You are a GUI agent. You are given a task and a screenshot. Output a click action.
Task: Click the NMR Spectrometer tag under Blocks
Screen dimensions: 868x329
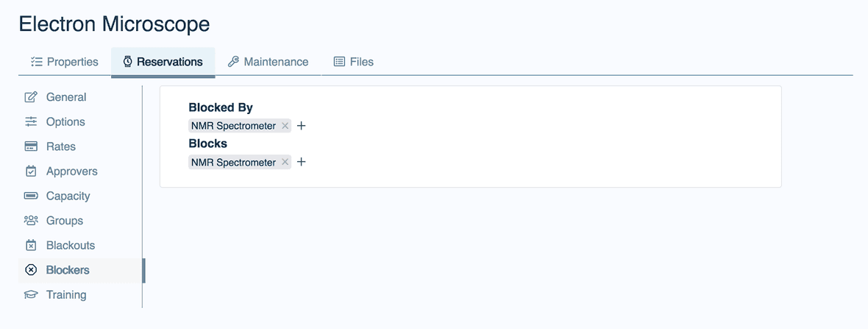click(x=233, y=162)
